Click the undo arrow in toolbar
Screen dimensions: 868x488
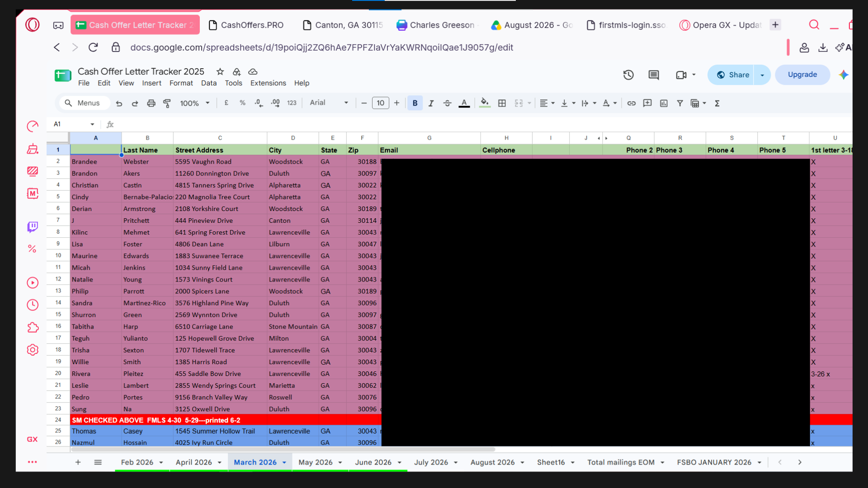(x=119, y=103)
